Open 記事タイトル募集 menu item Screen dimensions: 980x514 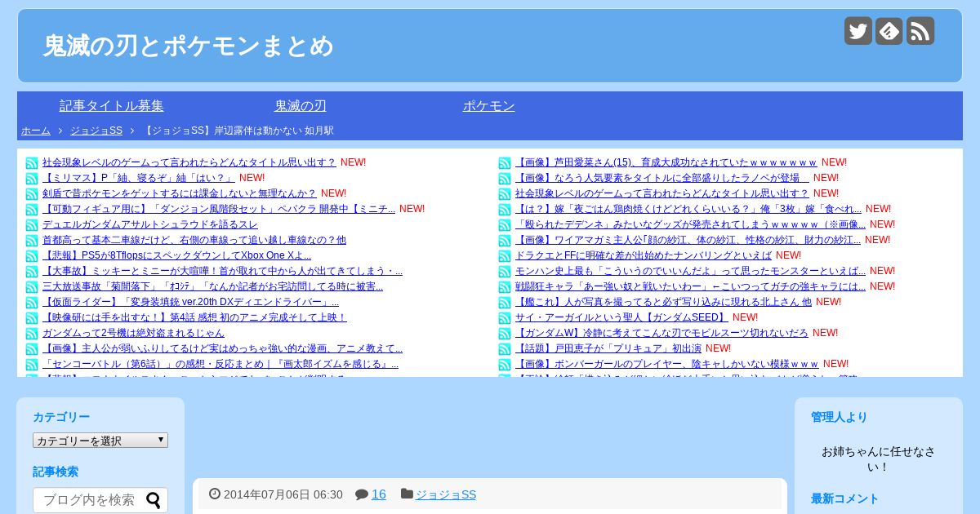pos(112,106)
